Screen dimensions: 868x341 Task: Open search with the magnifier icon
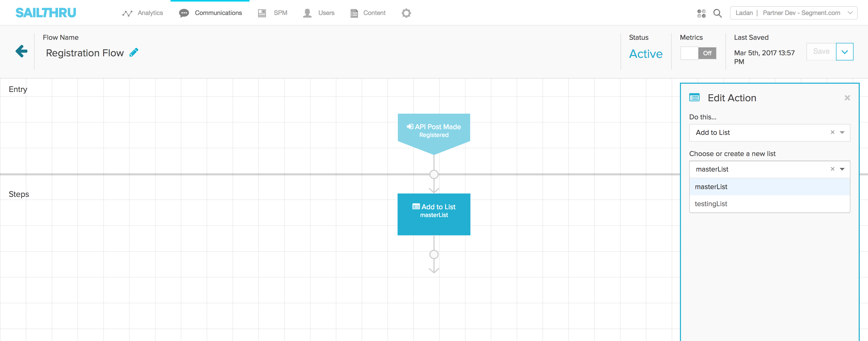point(718,13)
